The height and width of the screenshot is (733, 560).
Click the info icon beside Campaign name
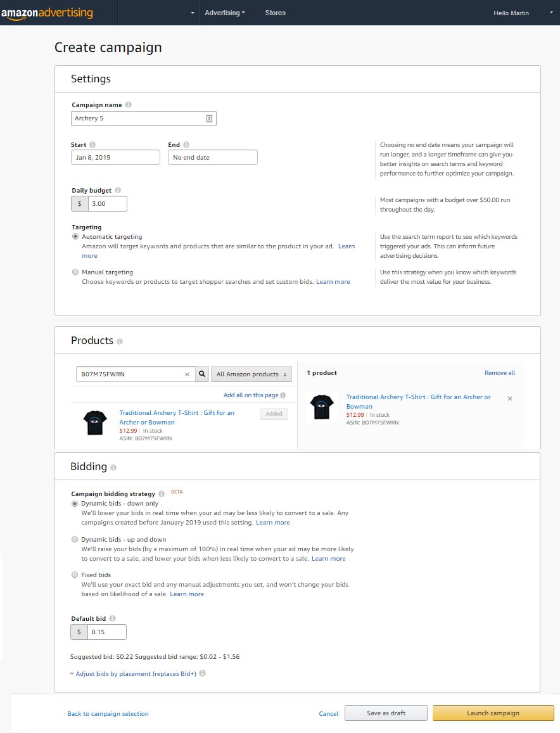point(129,105)
